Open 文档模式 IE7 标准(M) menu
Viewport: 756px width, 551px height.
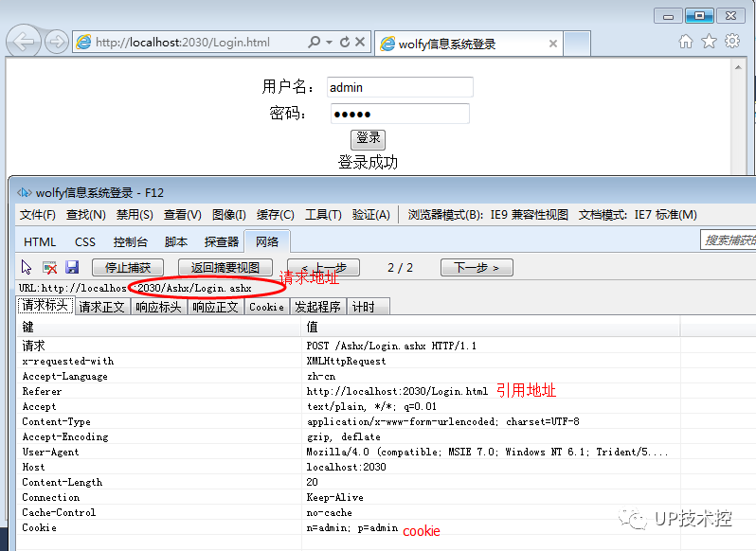click(x=638, y=215)
